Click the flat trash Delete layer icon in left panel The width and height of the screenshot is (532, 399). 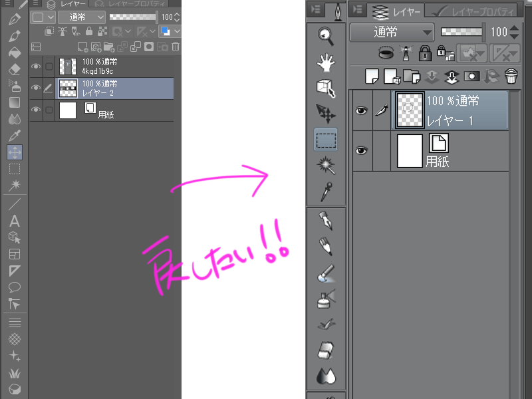coord(176,47)
